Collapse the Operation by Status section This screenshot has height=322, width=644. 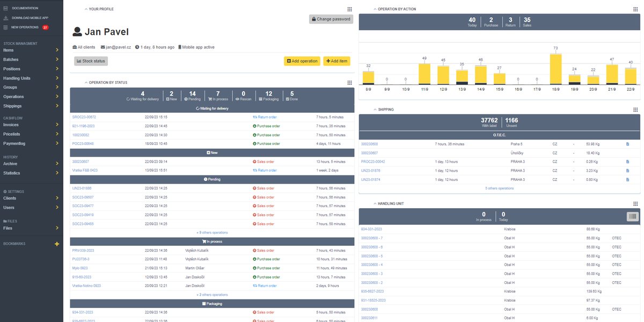coord(86,83)
